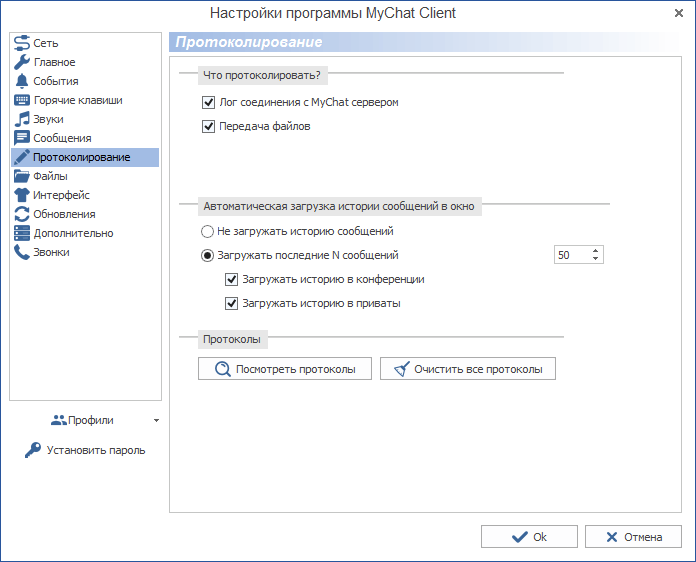The image size is (696, 562).
Task: Open the Сообщения settings section
Action: point(85,138)
